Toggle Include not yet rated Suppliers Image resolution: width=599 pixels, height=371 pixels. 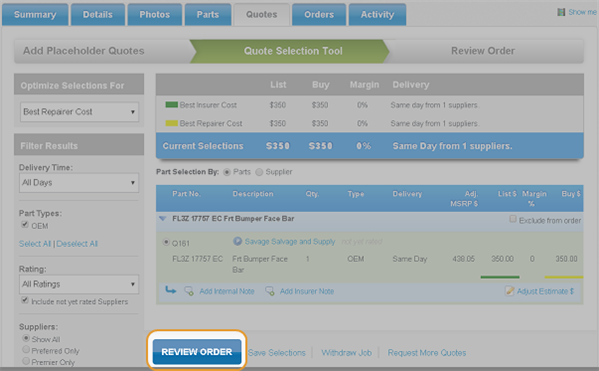tap(25, 300)
